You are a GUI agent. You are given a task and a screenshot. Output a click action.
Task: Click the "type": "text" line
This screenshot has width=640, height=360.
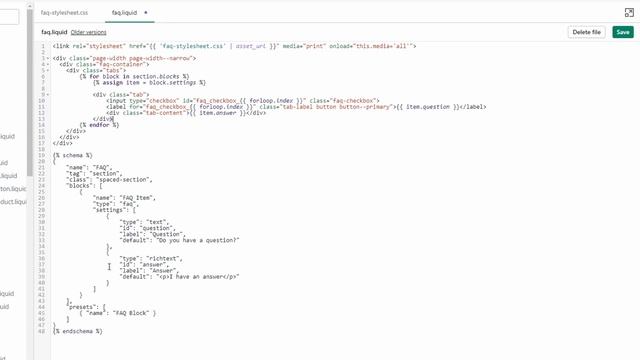(144, 222)
